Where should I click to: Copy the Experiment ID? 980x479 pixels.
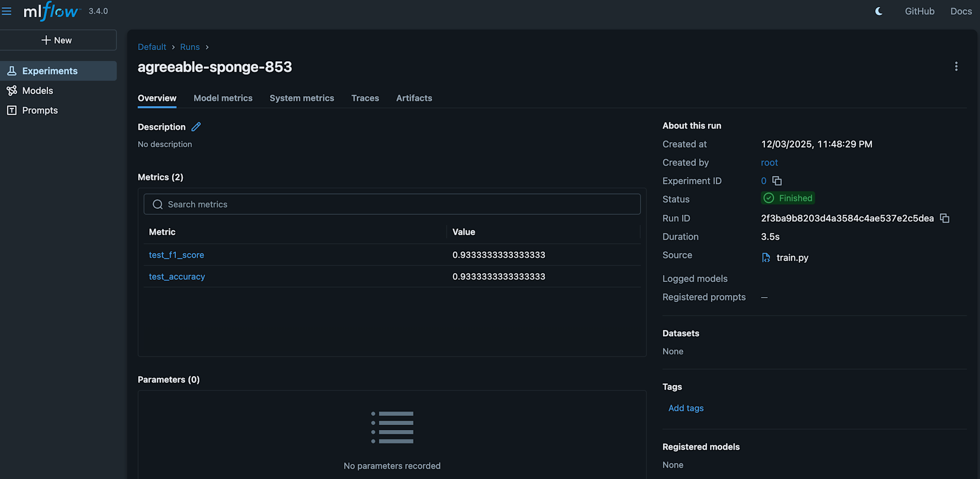[778, 181]
